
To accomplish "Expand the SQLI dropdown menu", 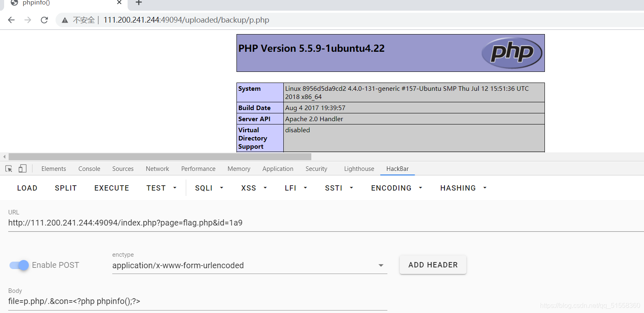I will [209, 188].
